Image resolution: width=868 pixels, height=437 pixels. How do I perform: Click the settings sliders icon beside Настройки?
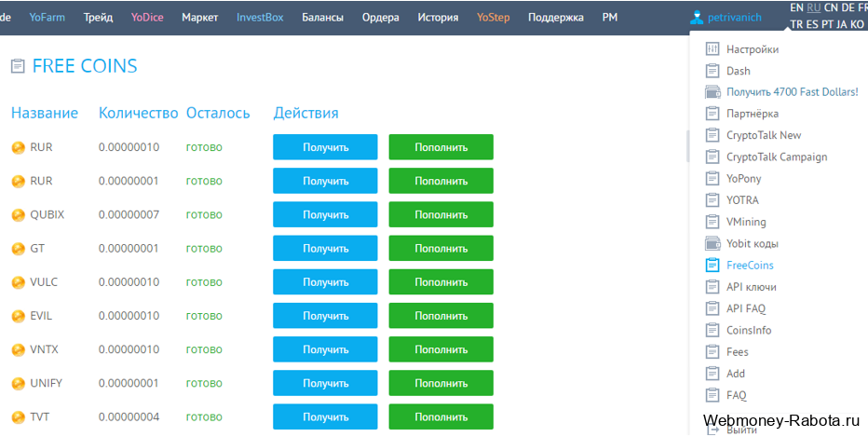(712, 49)
